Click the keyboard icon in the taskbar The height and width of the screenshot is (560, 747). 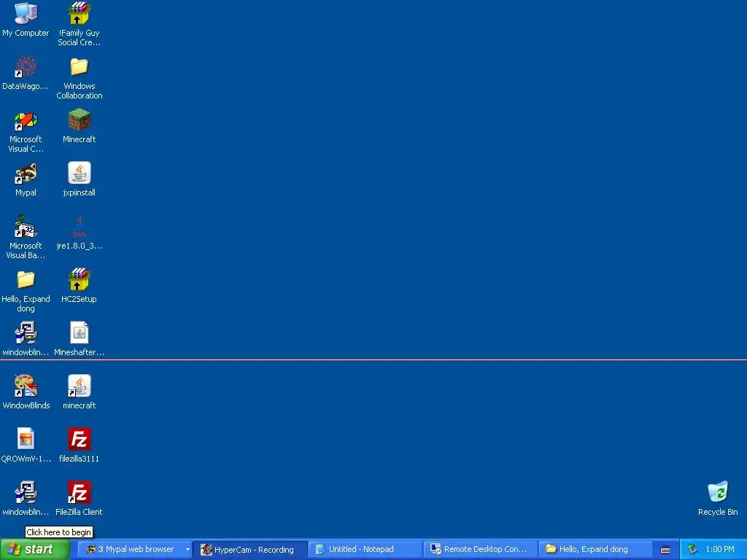click(665, 550)
